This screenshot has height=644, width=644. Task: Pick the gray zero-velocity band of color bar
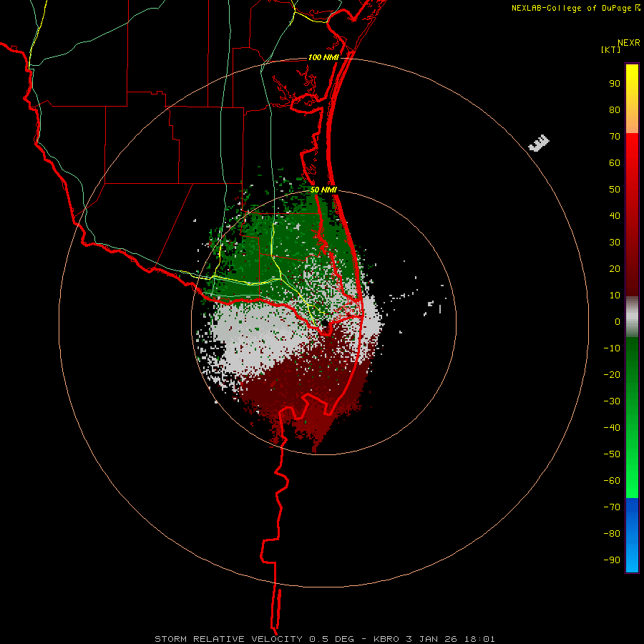pos(632,316)
